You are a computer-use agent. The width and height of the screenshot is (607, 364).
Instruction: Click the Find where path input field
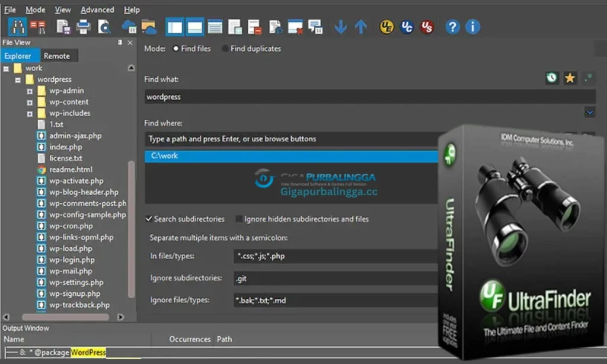point(292,139)
